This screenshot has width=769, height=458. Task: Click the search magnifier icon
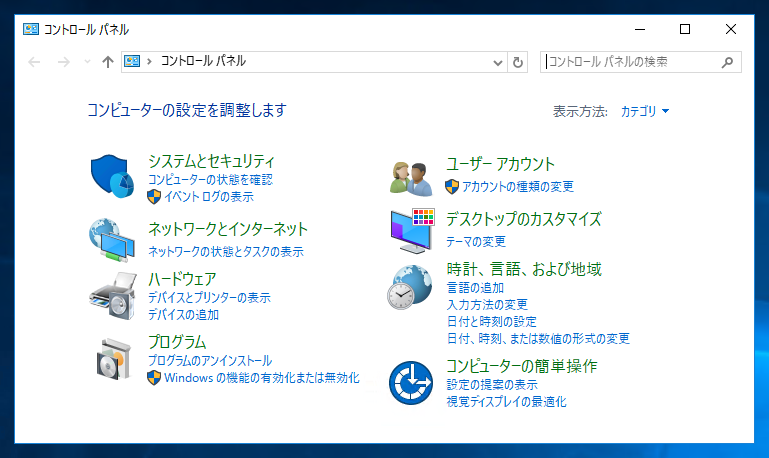tap(727, 62)
